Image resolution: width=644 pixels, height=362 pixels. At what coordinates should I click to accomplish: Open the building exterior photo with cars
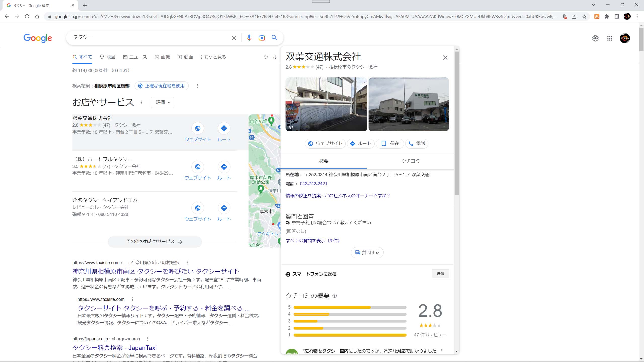click(x=409, y=104)
